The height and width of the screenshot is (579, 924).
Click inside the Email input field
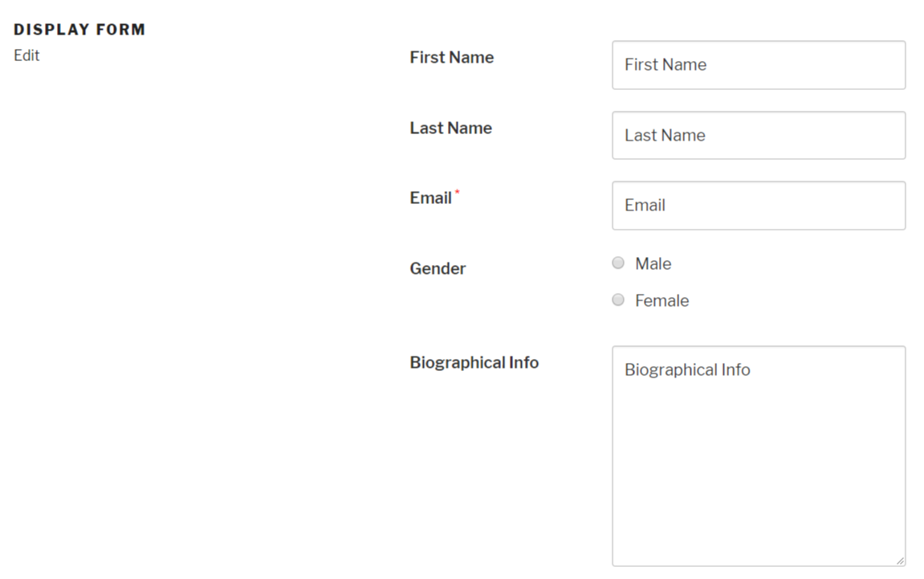point(758,205)
